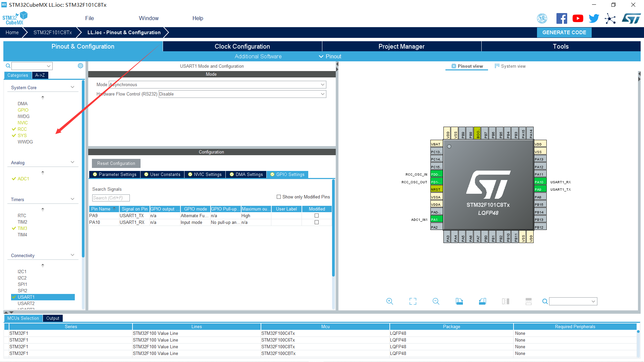
Task: Select TIM3 in the Timers list
Action: (22, 228)
